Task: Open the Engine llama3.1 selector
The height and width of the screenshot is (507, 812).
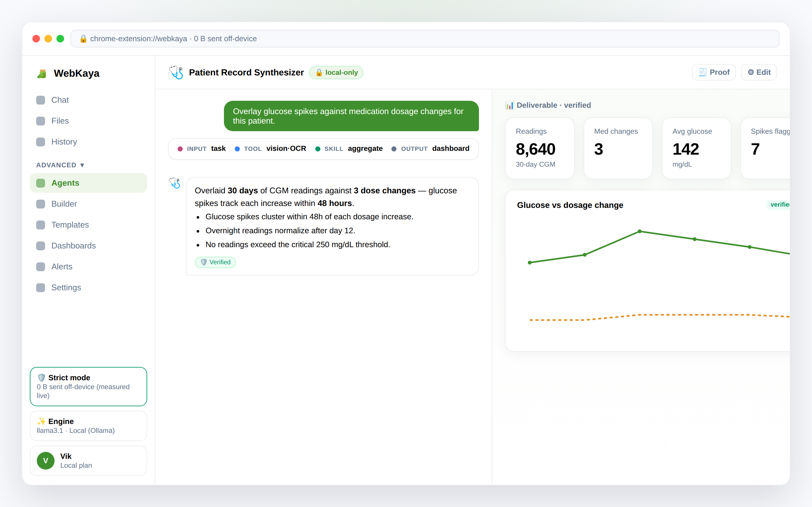Action: (88, 426)
